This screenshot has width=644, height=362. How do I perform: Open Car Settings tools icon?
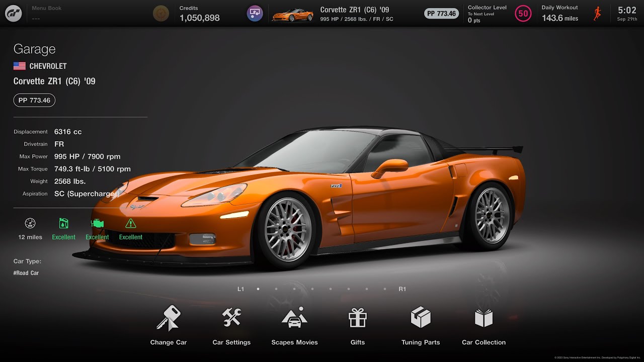pyautogui.click(x=231, y=317)
